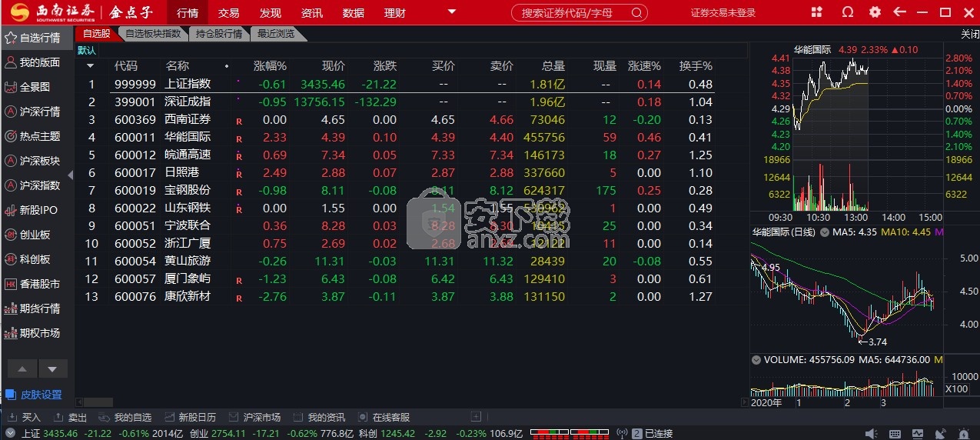Viewport: 980px width, 440px height.
Task: Open 香港股市 Hong Kong market
Action: [x=38, y=283]
